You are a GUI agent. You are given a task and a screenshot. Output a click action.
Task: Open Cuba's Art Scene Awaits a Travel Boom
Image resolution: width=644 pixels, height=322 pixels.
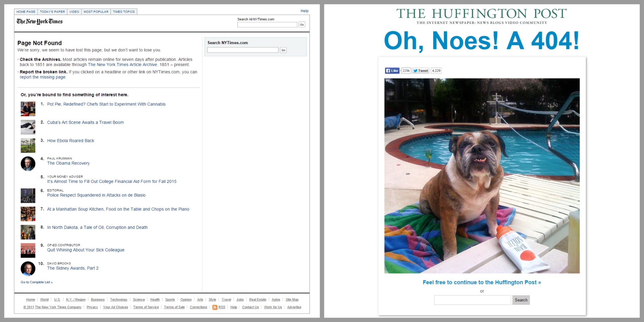click(x=85, y=122)
